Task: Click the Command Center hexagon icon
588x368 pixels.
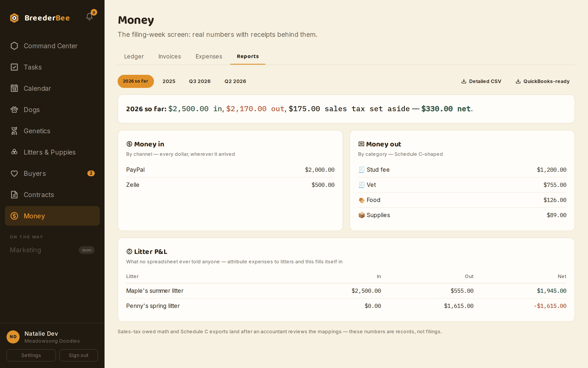Action: pos(14,46)
